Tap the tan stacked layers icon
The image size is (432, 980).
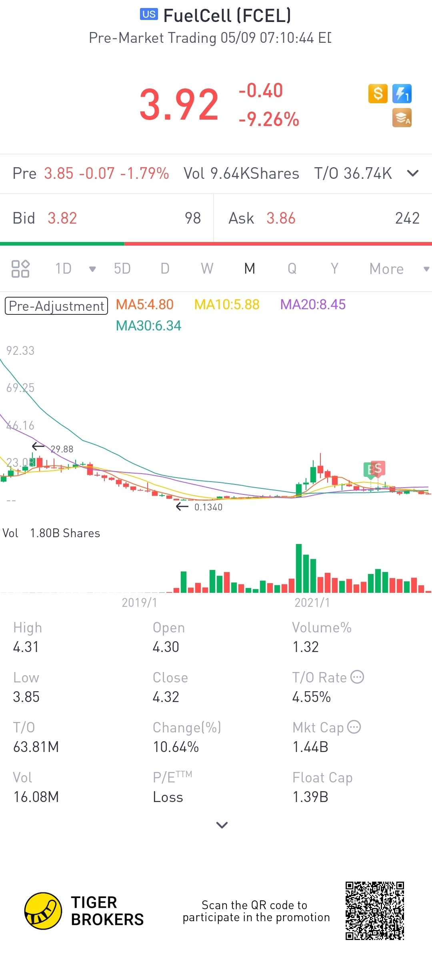pos(402,118)
